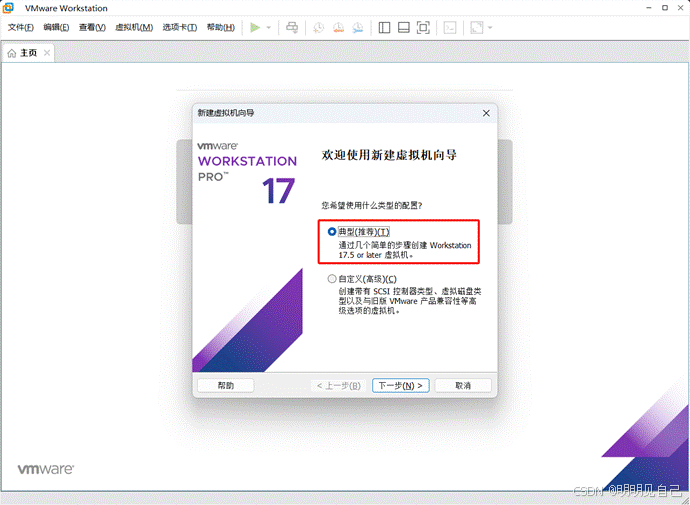The width and height of the screenshot is (690, 505).
Task: Click the 您希望使用什么类型的配置 text
Action: tap(372, 205)
